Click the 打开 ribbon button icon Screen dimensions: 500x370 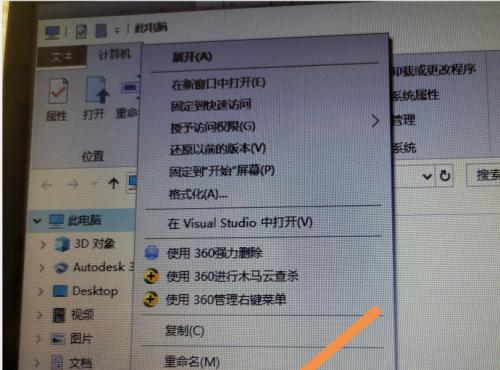coord(97,90)
